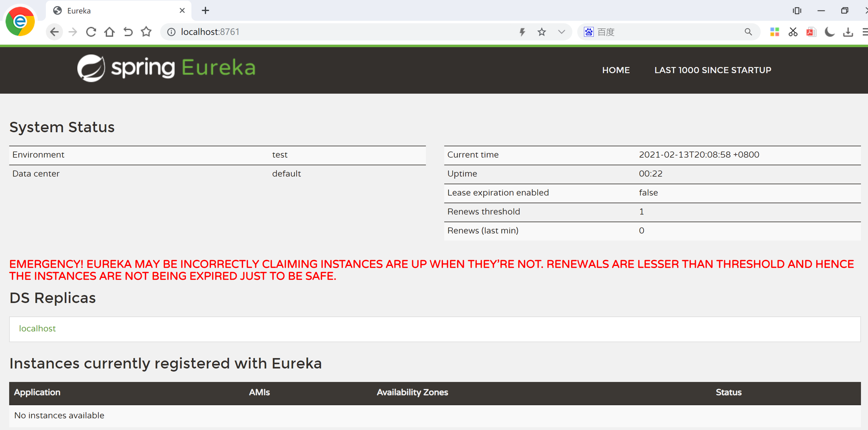The width and height of the screenshot is (868, 430).
Task: Click the browser forward arrow
Action: (x=73, y=32)
